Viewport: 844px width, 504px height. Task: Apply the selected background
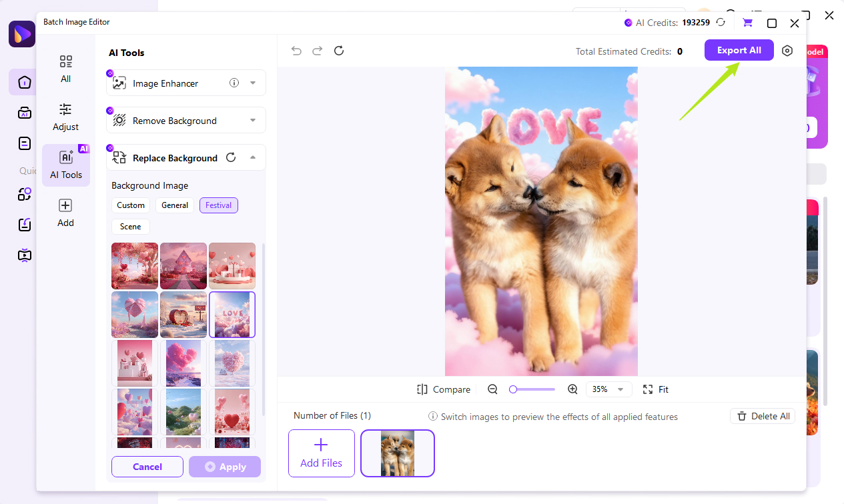tap(225, 467)
